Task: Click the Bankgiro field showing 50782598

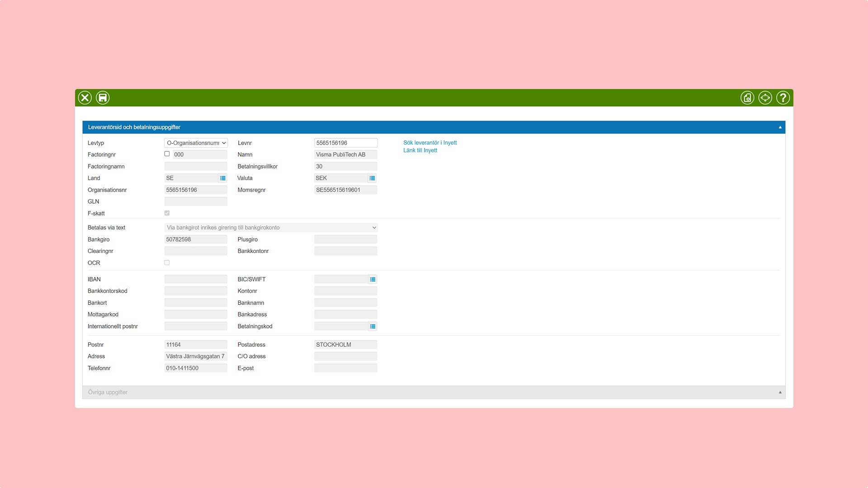Action: (196, 239)
